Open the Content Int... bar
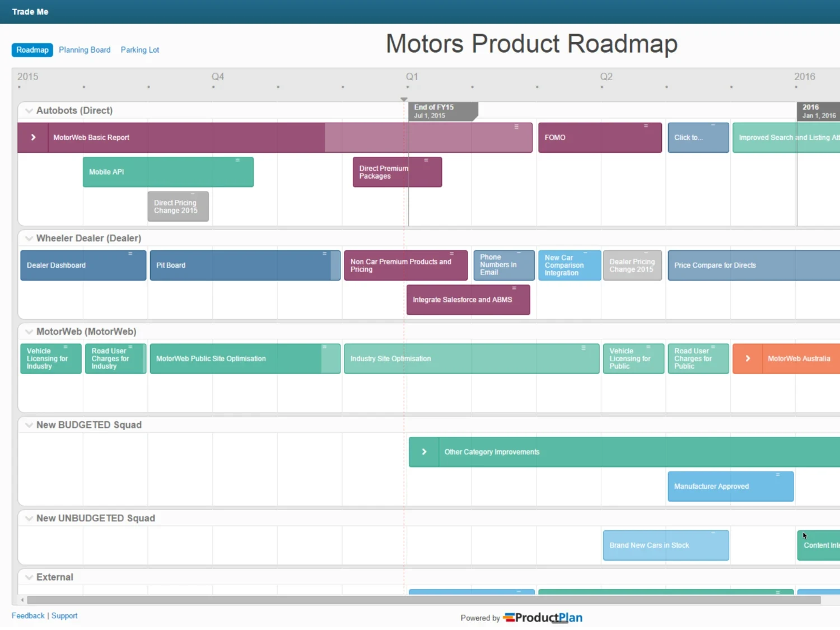The height and width of the screenshot is (630, 840). point(819,545)
